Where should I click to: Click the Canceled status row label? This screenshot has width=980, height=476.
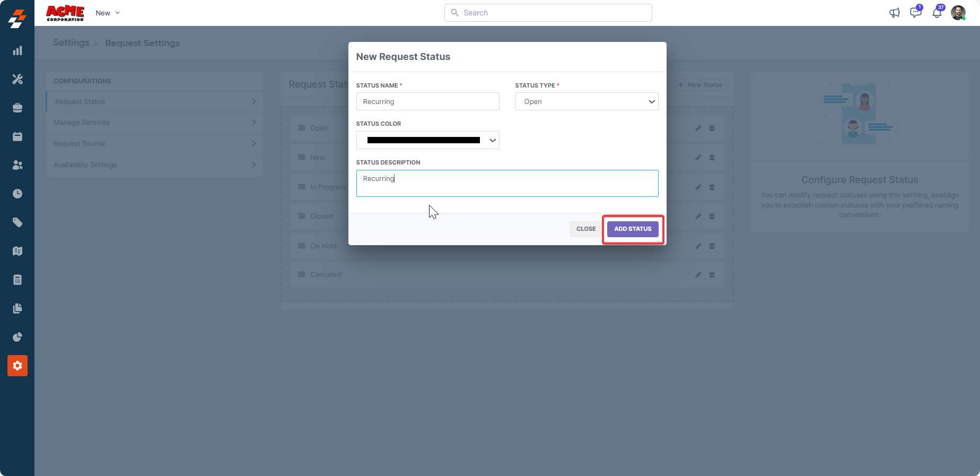(x=326, y=274)
